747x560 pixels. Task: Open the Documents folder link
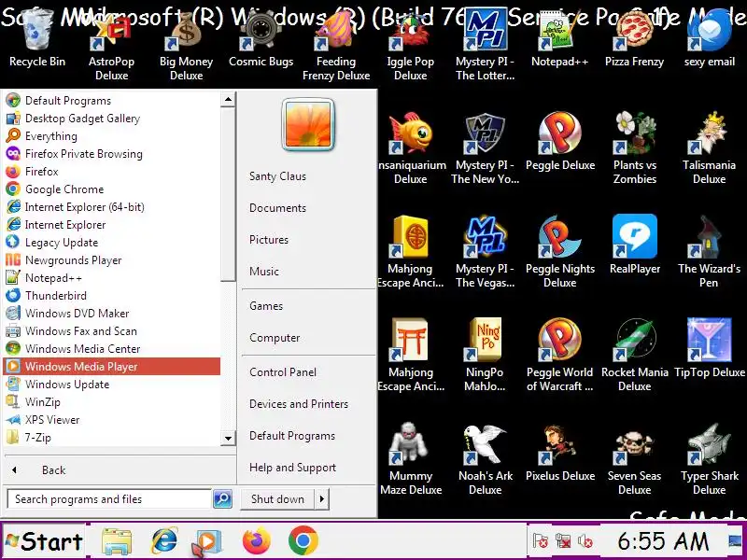[x=277, y=207]
